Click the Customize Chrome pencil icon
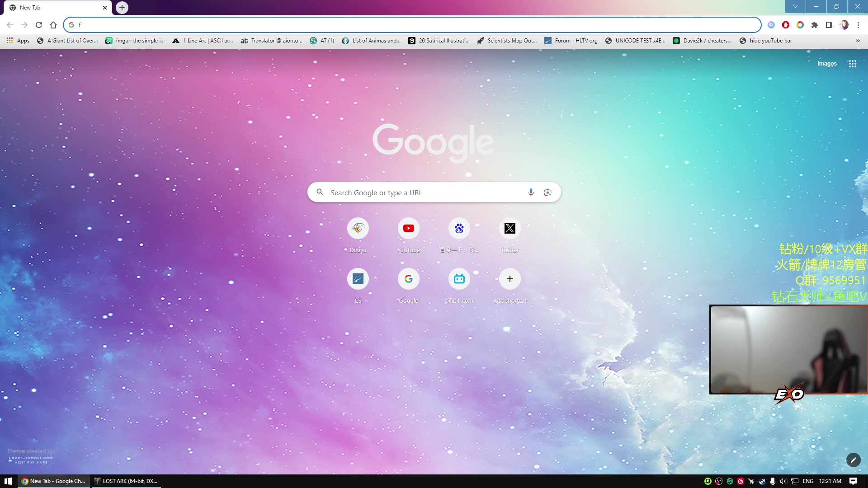The height and width of the screenshot is (488, 868). [853, 460]
